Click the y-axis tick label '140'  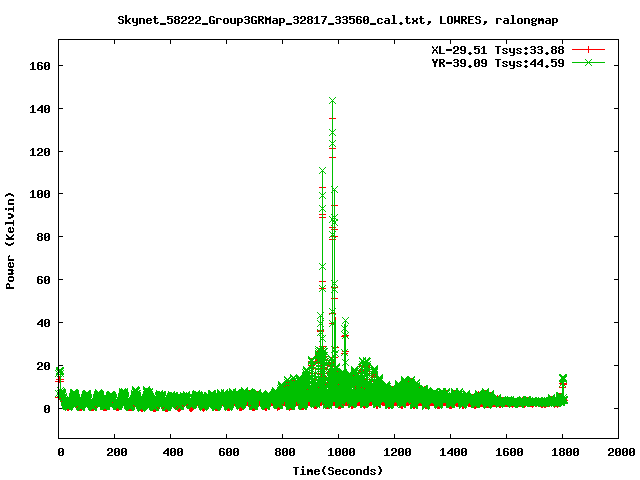40,109
